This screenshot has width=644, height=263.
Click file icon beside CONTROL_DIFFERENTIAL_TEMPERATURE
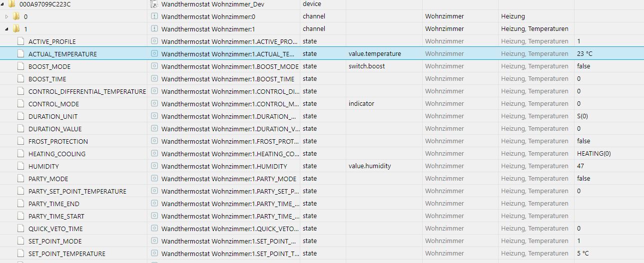tap(20, 91)
